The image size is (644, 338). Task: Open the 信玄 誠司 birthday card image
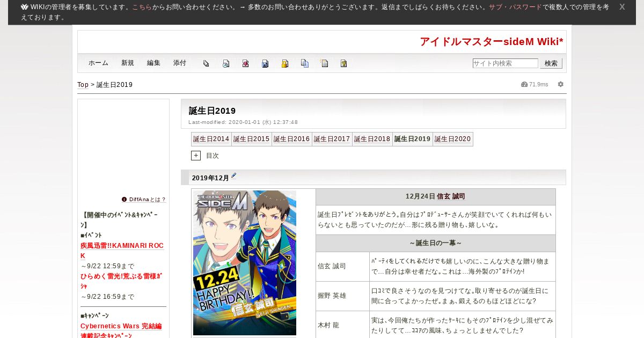pyautogui.click(x=245, y=263)
